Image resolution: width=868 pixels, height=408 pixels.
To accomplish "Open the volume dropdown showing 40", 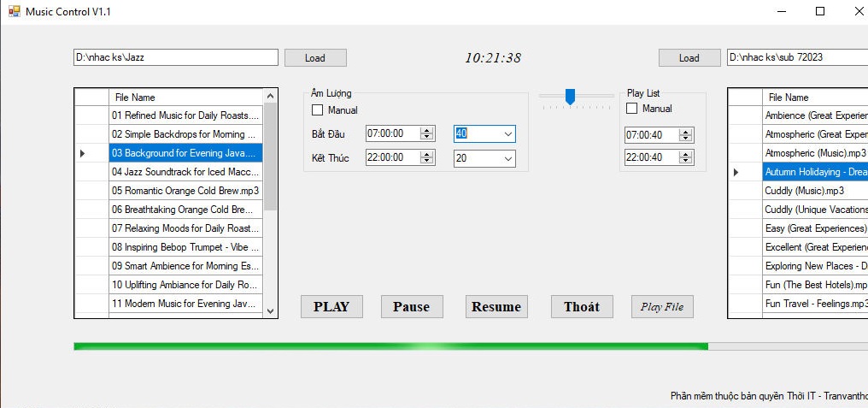I will coord(508,133).
